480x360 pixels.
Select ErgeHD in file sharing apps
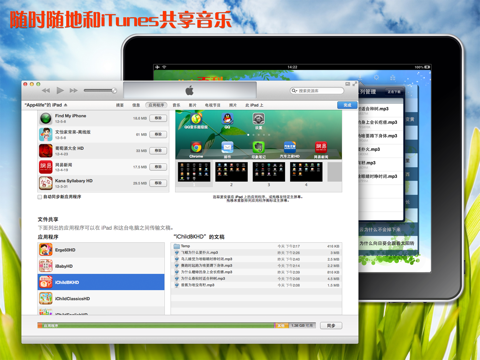coord(101,250)
